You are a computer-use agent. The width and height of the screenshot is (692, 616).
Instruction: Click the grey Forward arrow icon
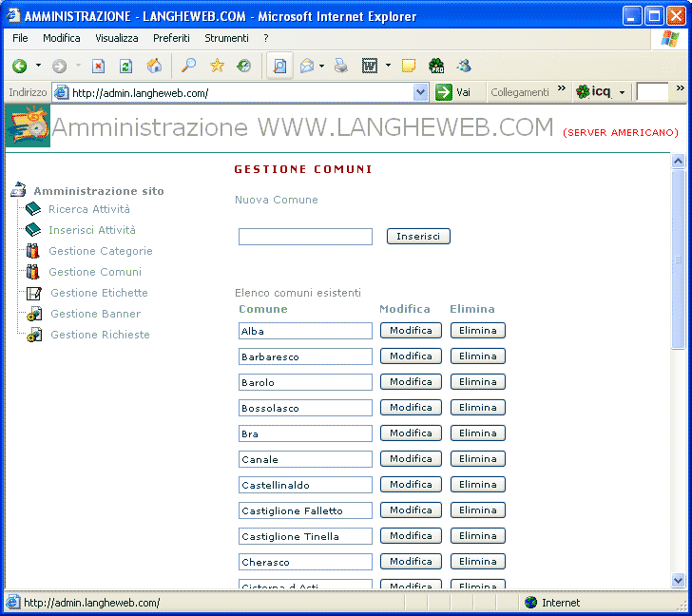pos(59,67)
